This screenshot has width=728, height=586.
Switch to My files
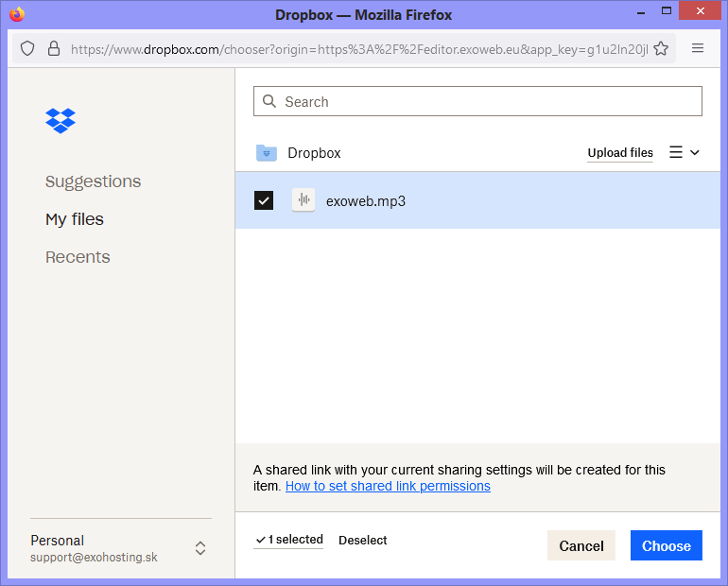click(75, 219)
